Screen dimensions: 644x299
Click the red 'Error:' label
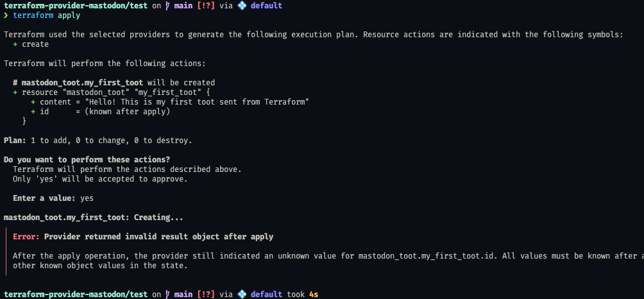coord(26,237)
